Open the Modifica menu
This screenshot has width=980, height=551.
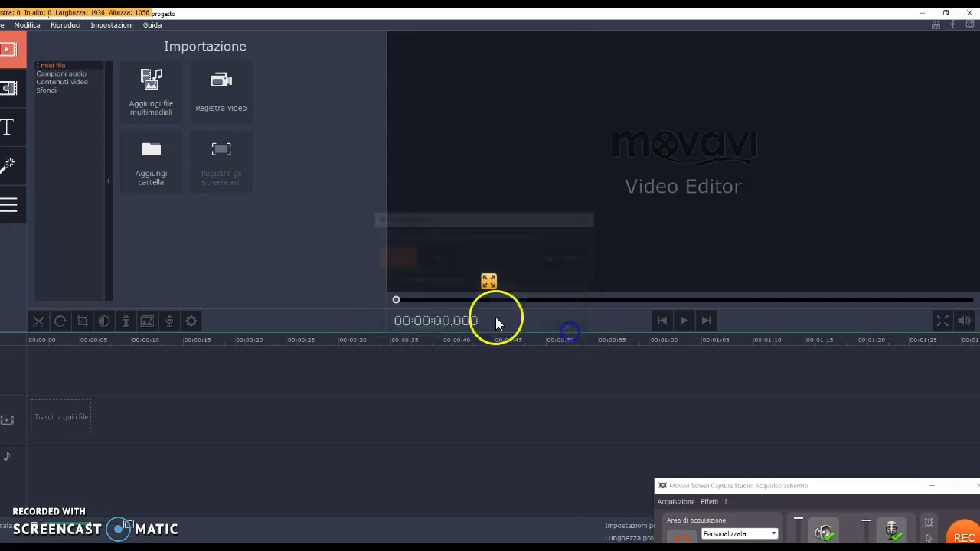tap(27, 25)
